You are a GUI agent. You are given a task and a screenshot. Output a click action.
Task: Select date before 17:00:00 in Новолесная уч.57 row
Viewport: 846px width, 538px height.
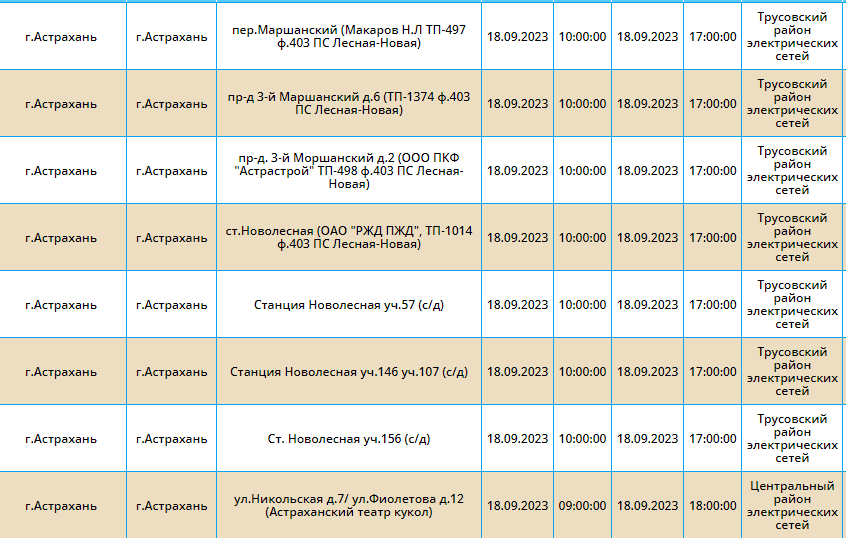647,304
